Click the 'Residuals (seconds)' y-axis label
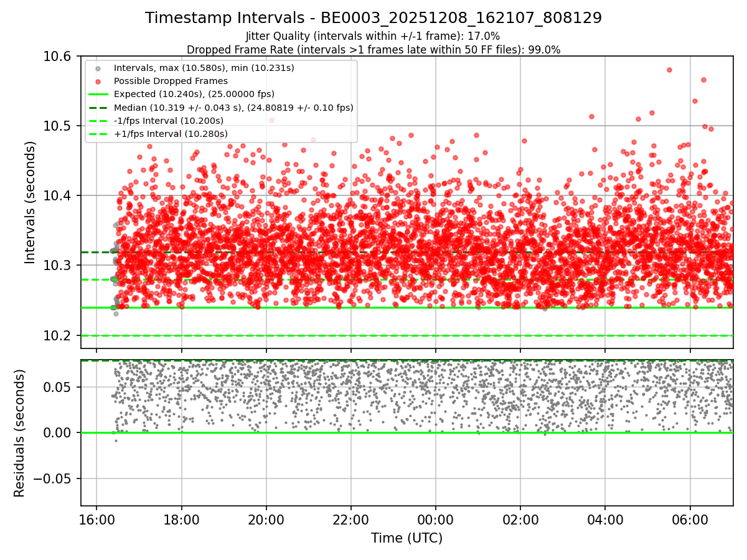747x560 pixels. pyautogui.click(x=20, y=433)
